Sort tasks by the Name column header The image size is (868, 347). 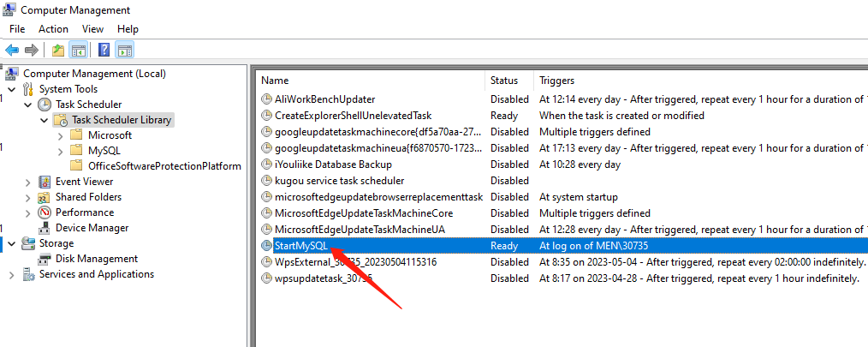point(368,80)
